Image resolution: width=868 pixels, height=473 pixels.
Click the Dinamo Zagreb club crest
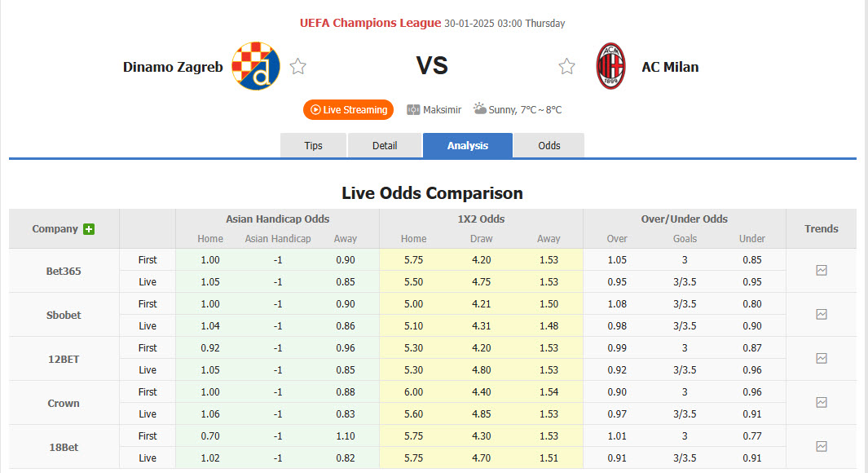(255, 66)
